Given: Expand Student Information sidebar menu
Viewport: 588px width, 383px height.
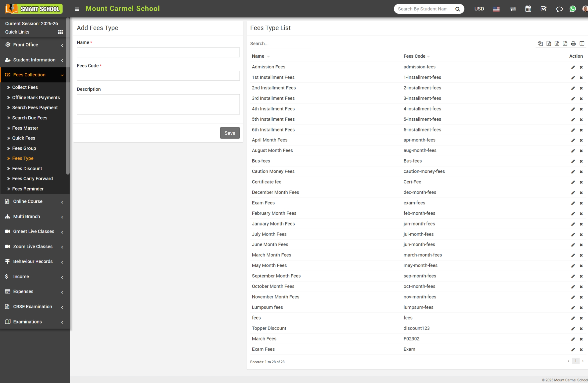Looking at the screenshot, I should (33, 60).
